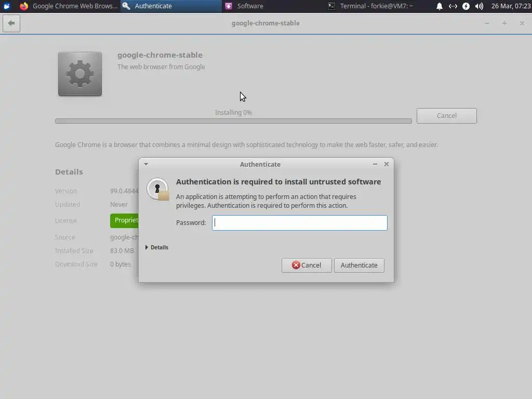Switch to the Software taskbar window

273,6
